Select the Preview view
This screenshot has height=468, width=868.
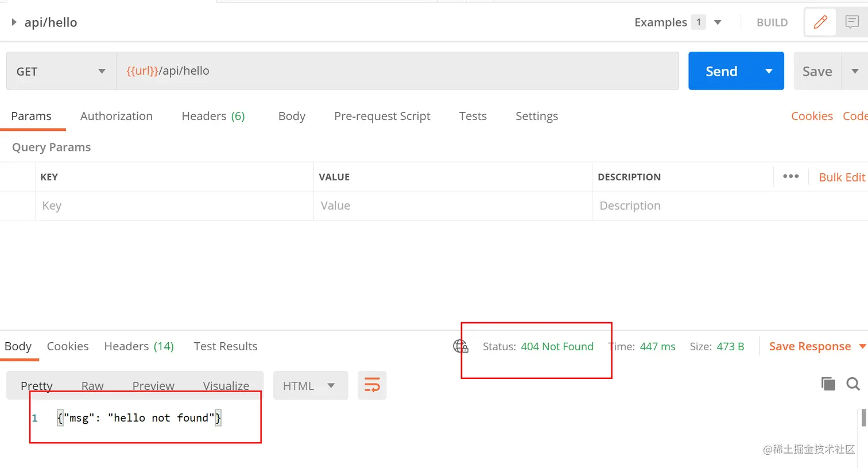[x=153, y=386]
